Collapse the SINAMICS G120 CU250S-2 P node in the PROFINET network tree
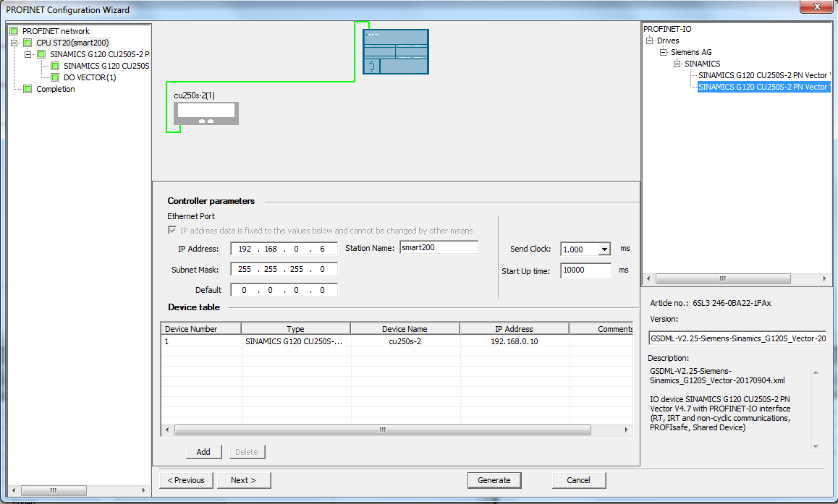838x504 pixels. 28,54
